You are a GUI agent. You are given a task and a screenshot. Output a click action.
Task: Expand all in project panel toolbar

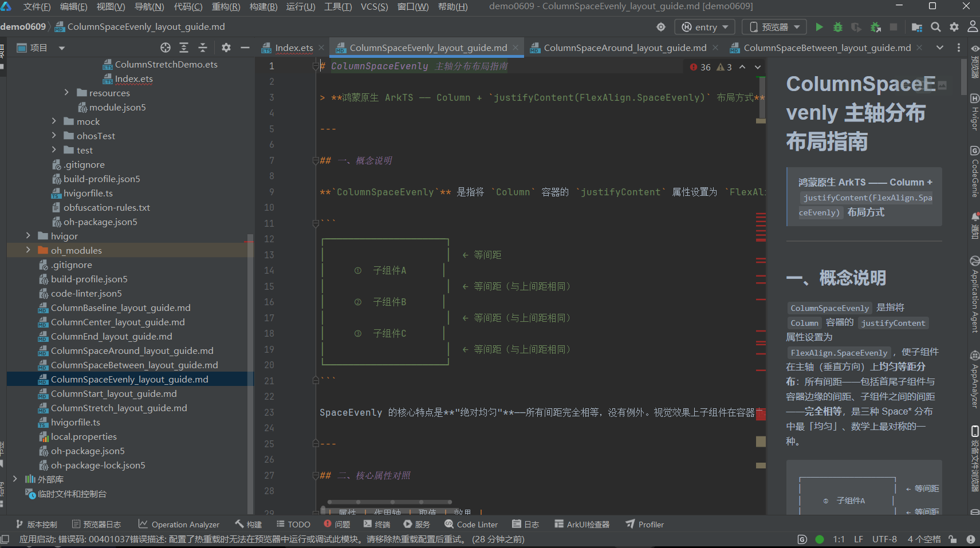click(x=184, y=48)
